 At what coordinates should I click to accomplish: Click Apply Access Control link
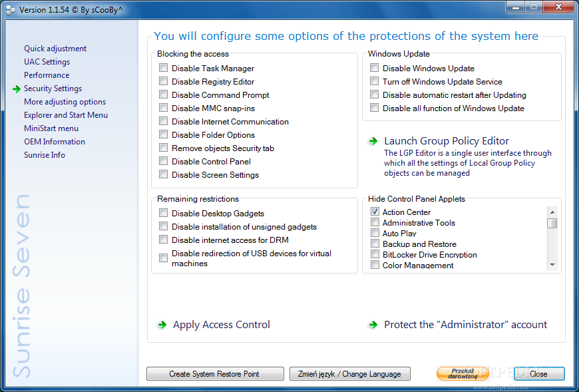[x=222, y=325]
